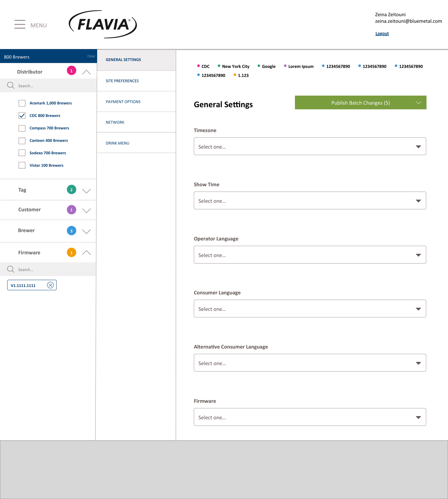The image size is (448, 499).
Task: Open the Consumer Language dropdown
Action: point(310,309)
